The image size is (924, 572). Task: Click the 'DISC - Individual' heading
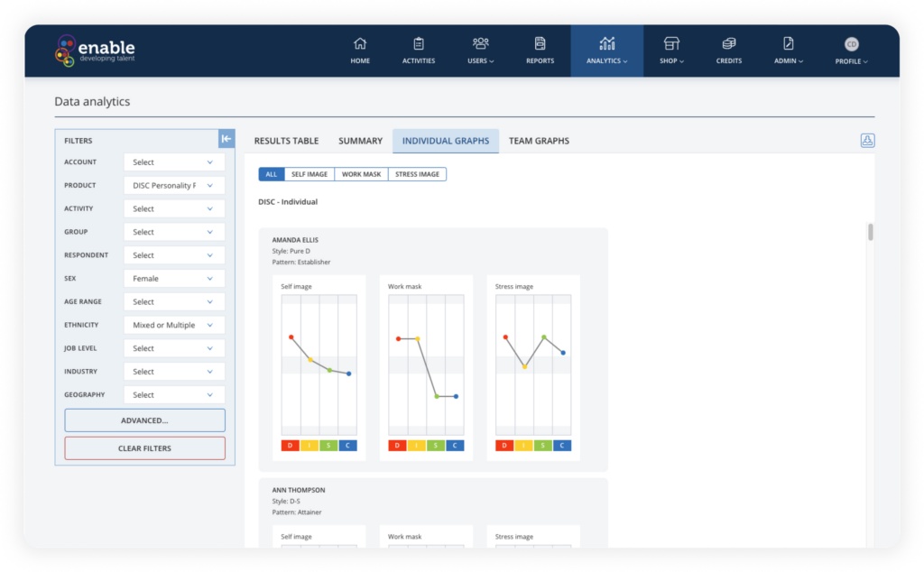click(288, 201)
